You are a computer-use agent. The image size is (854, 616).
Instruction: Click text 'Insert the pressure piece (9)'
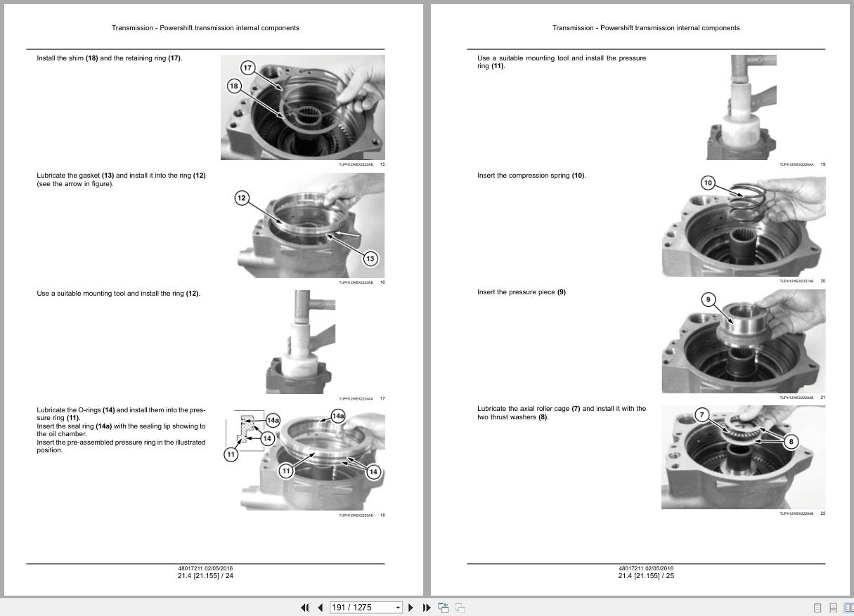(x=522, y=292)
